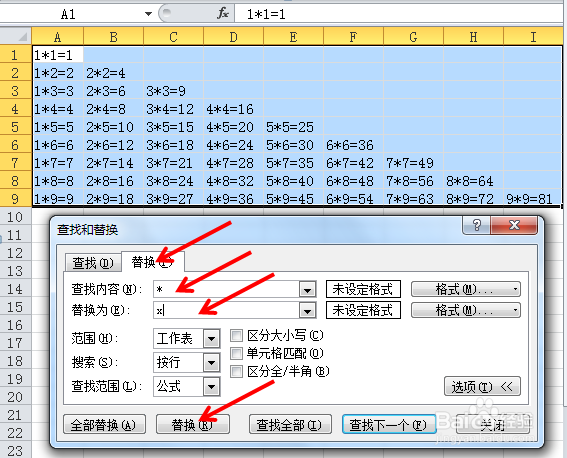Collapse options with the 选项 << button
This screenshot has width=567, height=458.
click(x=482, y=386)
